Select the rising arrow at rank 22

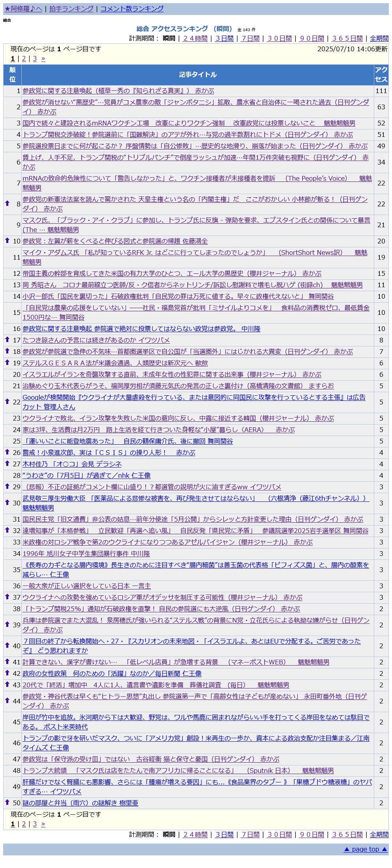pos(7,401)
